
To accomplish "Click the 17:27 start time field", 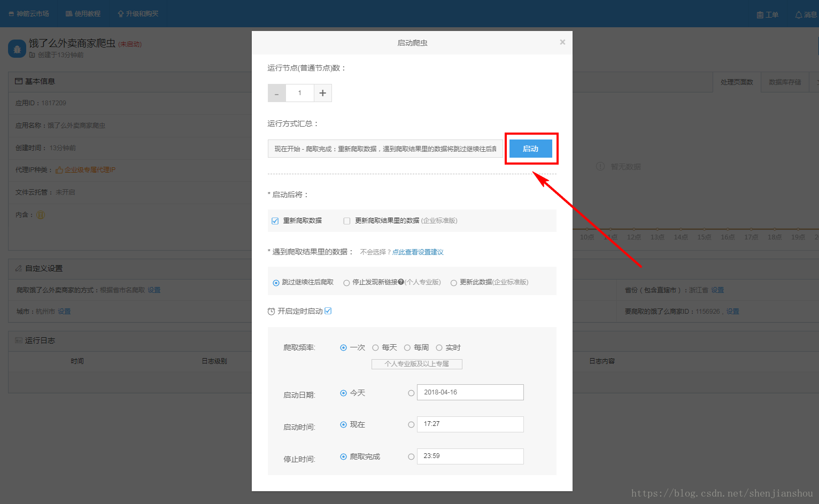I will point(470,424).
